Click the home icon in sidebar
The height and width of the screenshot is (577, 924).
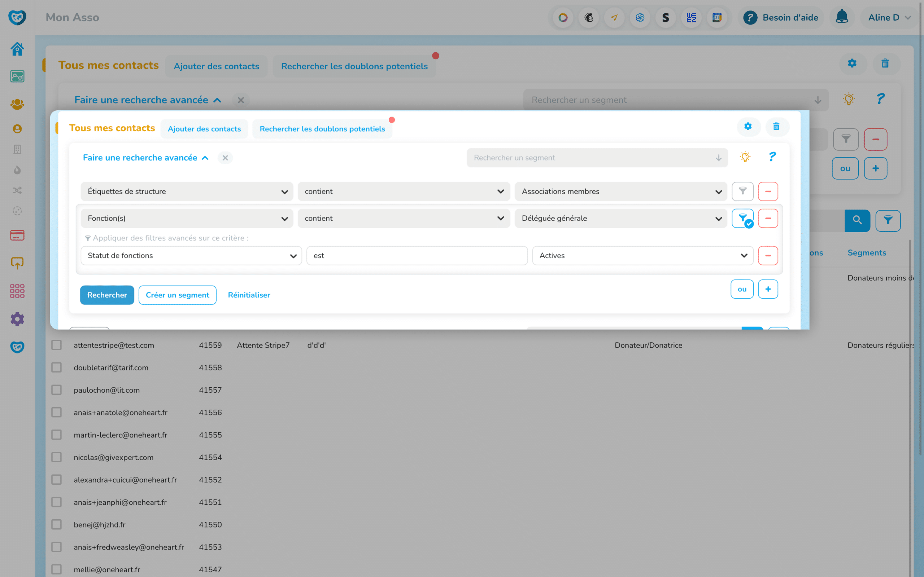click(17, 49)
